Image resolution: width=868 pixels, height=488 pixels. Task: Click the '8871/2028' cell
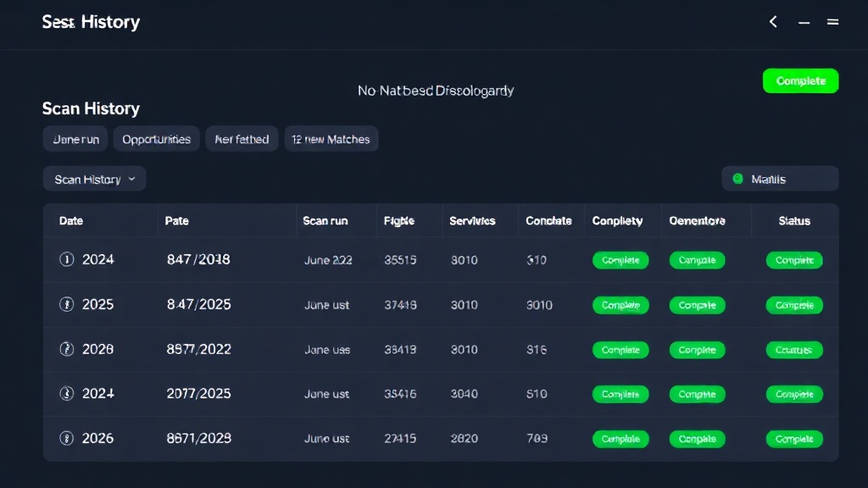pos(198,438)
